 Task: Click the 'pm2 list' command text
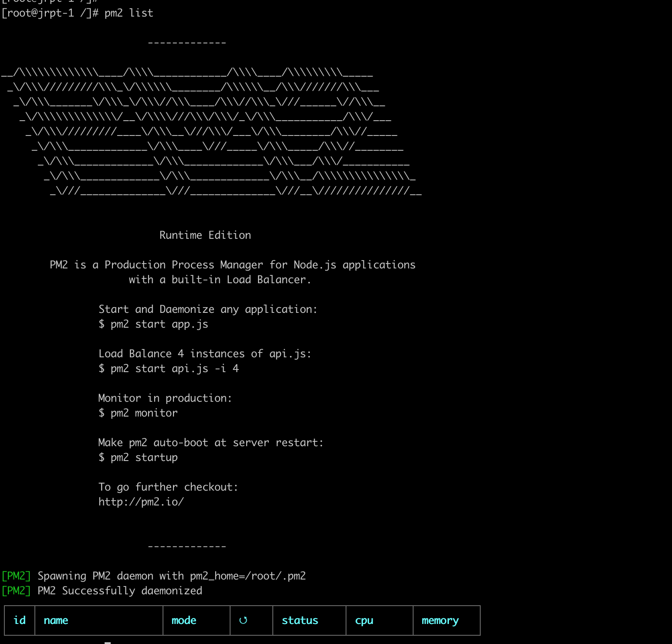[x=129, y=13]
